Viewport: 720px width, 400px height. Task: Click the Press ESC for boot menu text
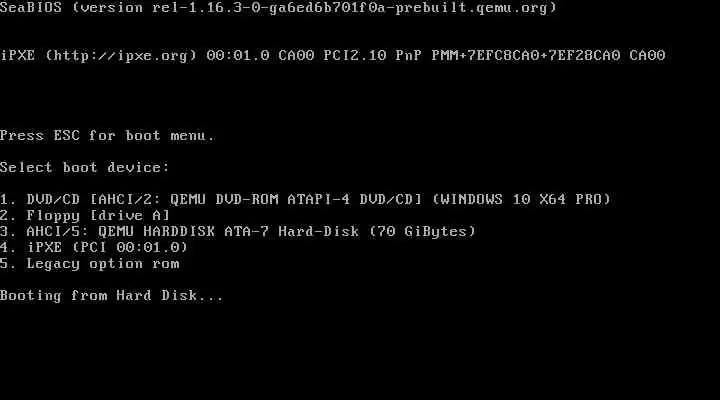point(107,135)
